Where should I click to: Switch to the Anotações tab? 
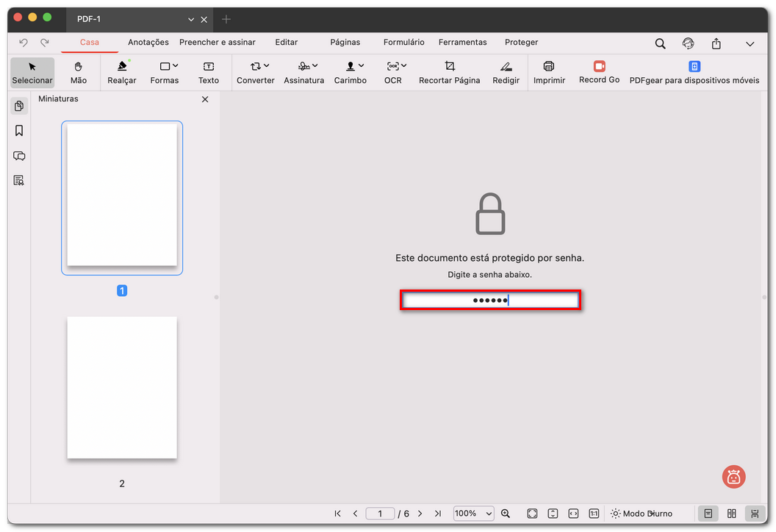148,43
